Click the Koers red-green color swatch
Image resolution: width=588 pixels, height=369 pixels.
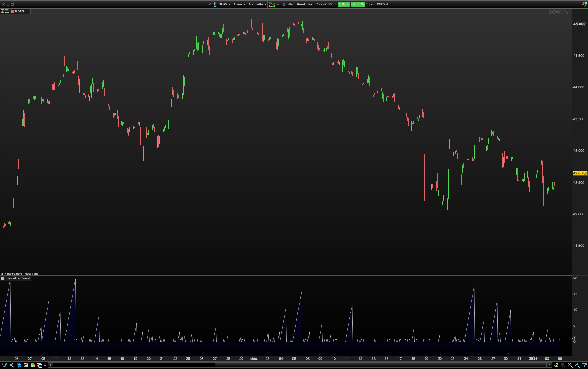(x=12, y=11)
